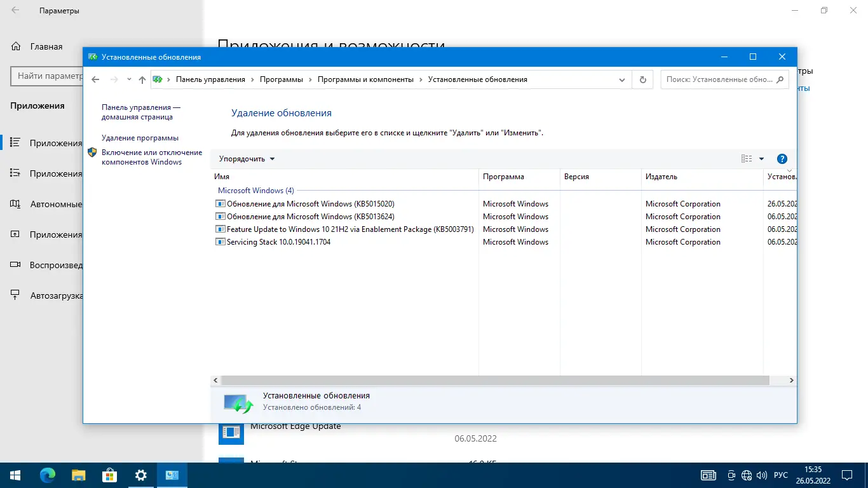Open the view options dropdown arrow
Image resolution: width=868 pixels, height=488 pixels.
761,159
